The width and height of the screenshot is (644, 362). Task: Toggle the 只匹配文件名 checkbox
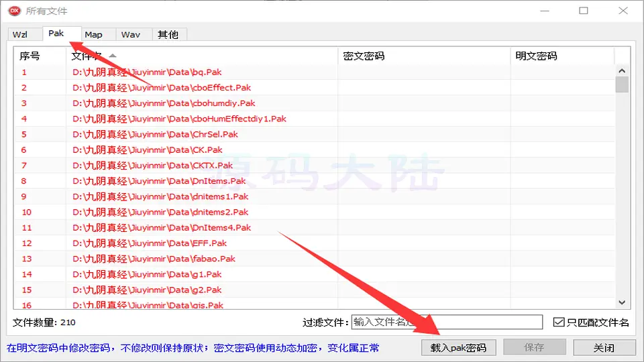(x=559, y=322)
